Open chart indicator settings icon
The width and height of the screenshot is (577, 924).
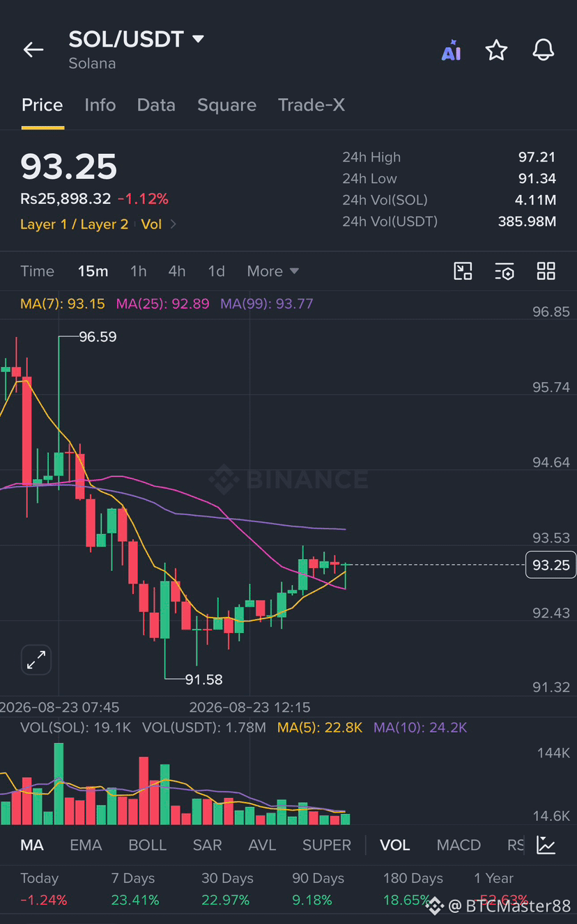click(x=505, y=271)
